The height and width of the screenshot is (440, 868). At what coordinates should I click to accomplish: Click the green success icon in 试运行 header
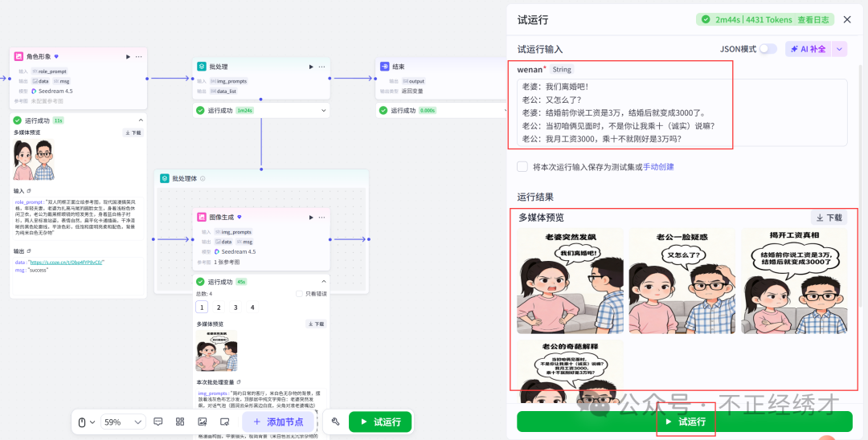pos(706,19)
